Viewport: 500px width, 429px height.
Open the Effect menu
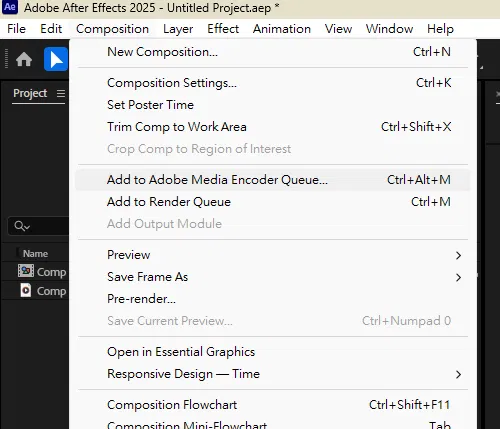coord(223,29)
